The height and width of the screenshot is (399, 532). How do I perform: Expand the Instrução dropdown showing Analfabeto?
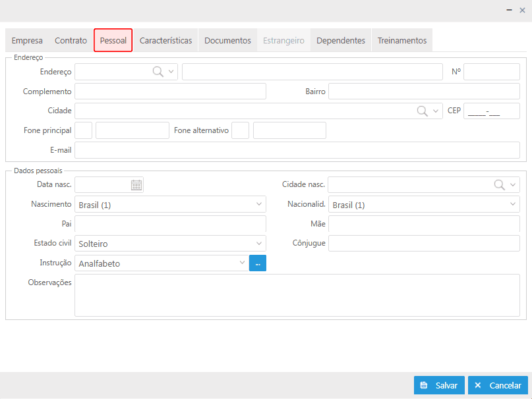point(162,263)
